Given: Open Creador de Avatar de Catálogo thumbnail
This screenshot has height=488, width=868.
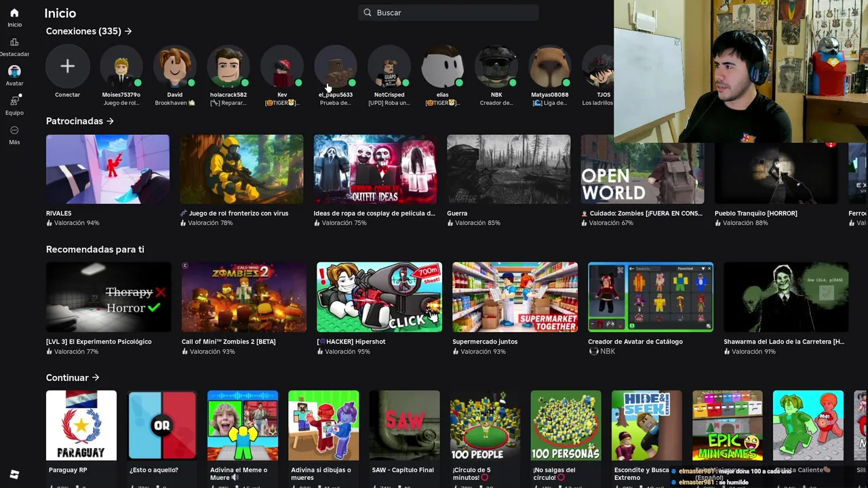Looking at the screenshot, I should pos(650,297).
